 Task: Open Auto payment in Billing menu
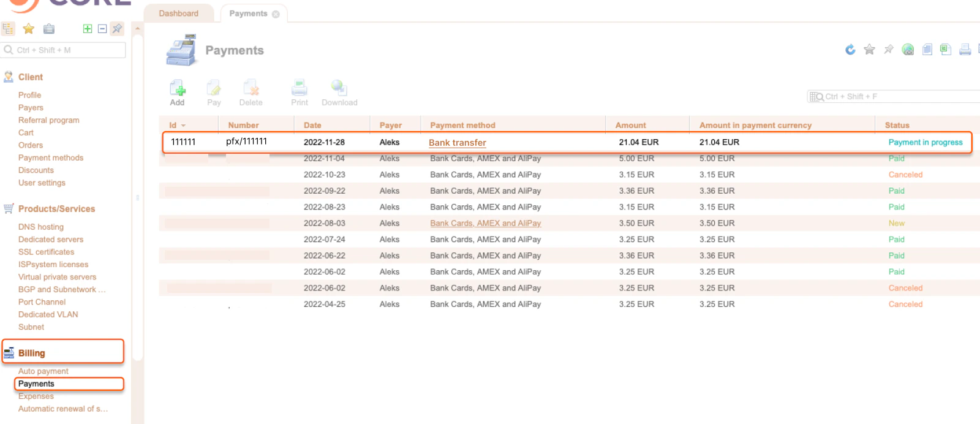pos(43,371)
